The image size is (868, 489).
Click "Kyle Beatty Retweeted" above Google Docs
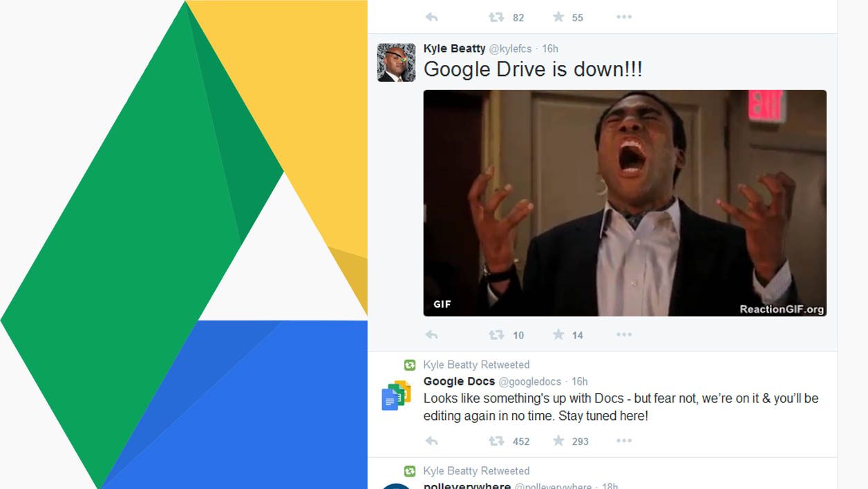tap(477, 365)
